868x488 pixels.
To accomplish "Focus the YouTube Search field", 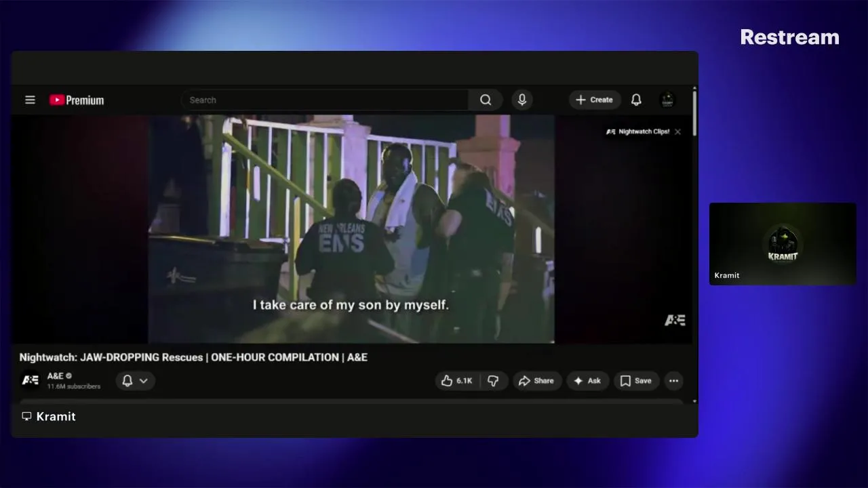I will pyautogui.click(x=325, y=100).
